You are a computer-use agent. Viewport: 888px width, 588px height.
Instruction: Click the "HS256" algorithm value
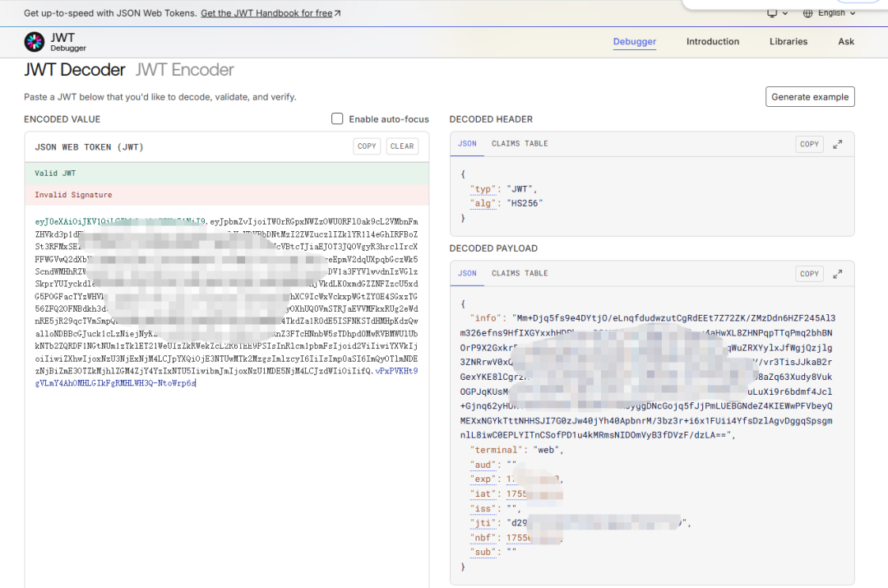[525, 203]
